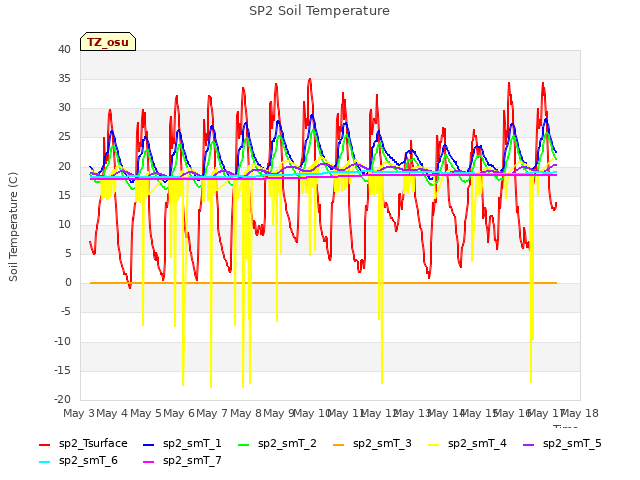Click the -20 y-axis tick label
Image resolution: width=640 pixels, height=480 pixels.
point(63,399)
